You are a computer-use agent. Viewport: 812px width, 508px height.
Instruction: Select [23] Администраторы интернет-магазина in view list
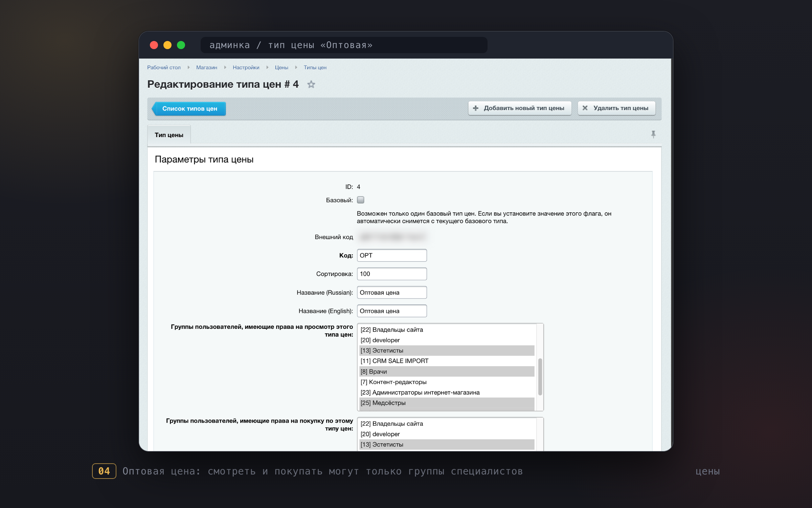(447, 393)
